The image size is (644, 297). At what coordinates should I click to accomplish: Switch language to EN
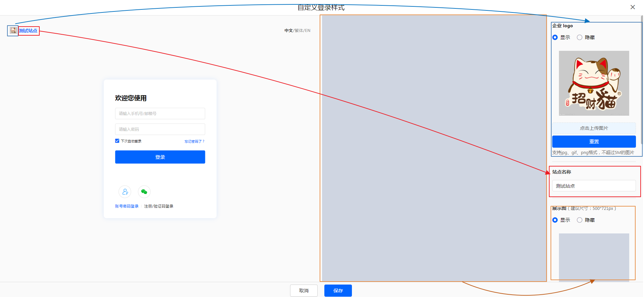point(308,31)
